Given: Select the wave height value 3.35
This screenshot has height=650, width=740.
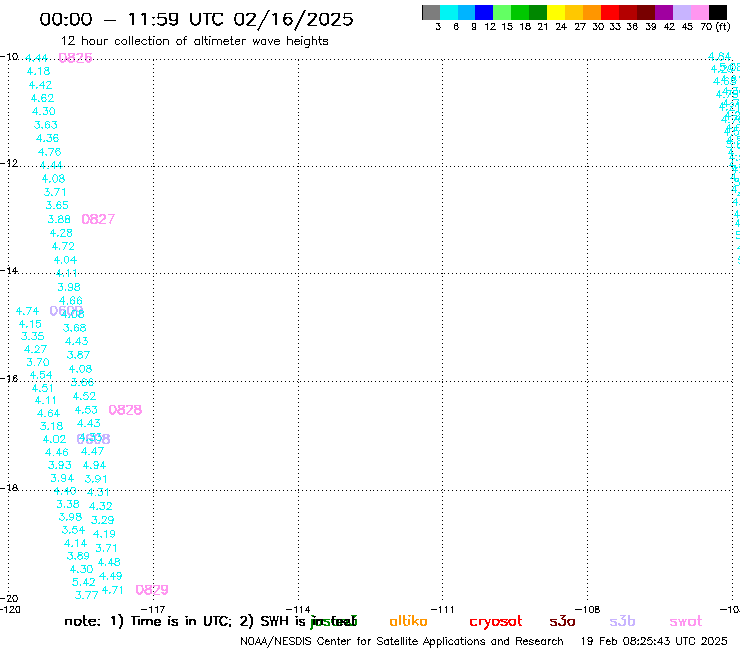Looking at the screenshot, I should click(x=33, y=336).
